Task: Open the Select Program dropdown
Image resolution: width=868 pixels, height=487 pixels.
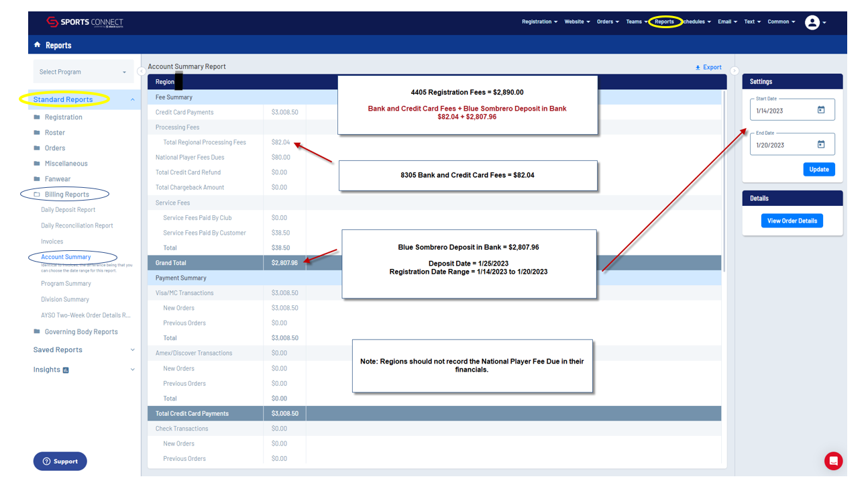Action: point(83,72)
